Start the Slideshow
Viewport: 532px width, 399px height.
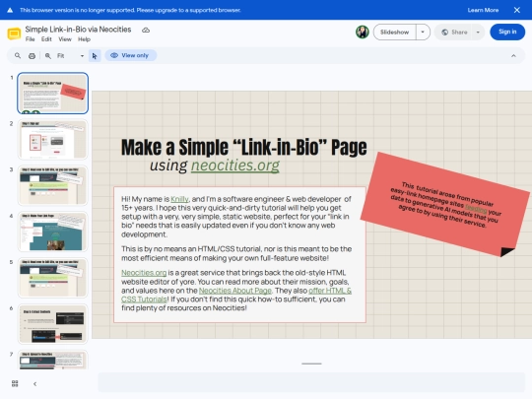point(395,33)
